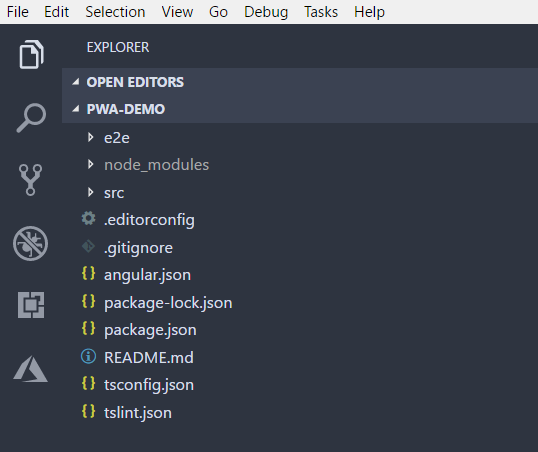Open the .gitignore file

click(x=138, y=248)
